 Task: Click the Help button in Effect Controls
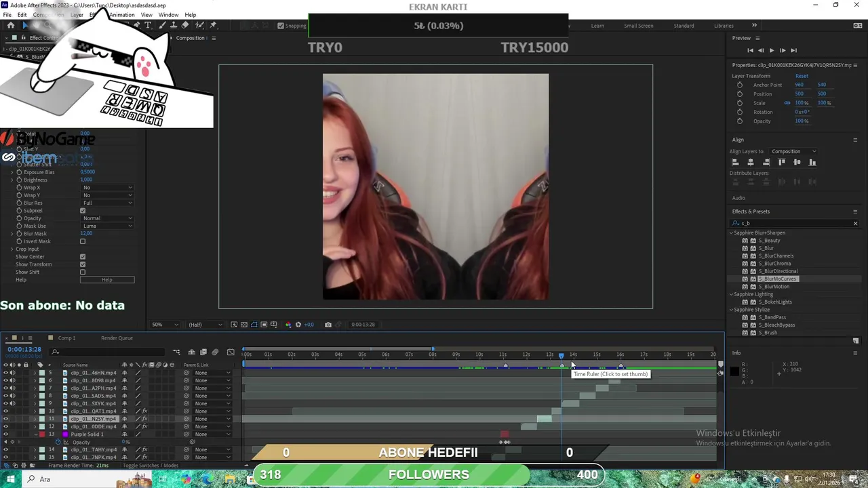[x=107, y=280]
